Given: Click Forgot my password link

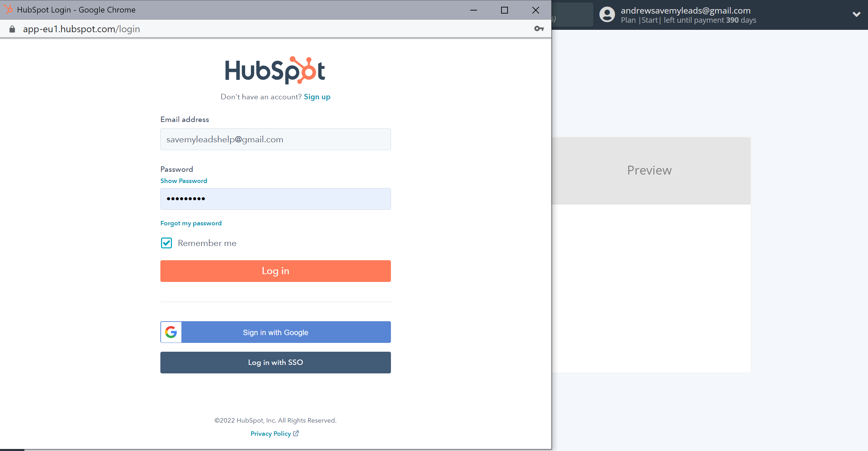Looking at the screenshot, I should pos(191,223).
